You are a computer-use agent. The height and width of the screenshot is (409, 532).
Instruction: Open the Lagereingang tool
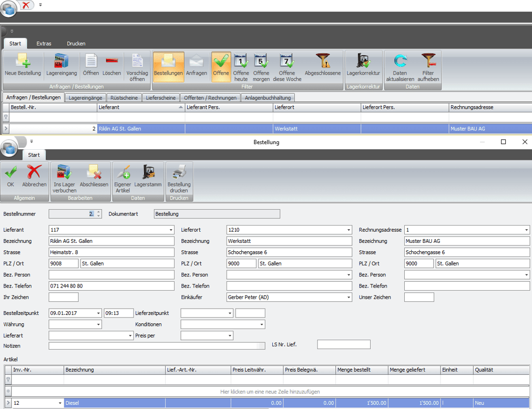(62, 65)
